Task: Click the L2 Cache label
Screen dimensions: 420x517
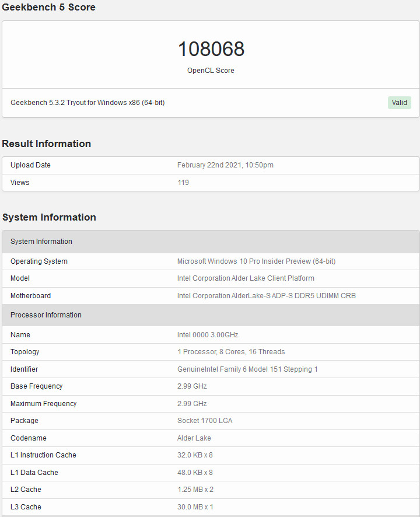Action: point(26,490)
